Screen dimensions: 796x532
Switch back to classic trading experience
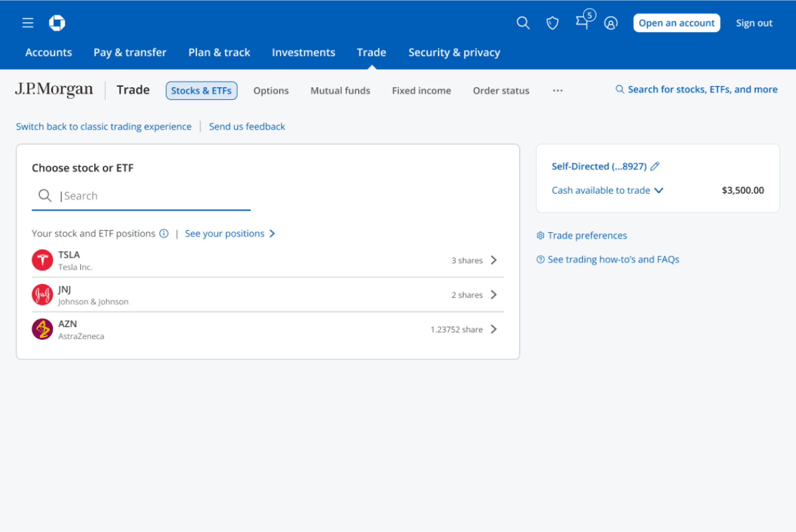point(104,126)
